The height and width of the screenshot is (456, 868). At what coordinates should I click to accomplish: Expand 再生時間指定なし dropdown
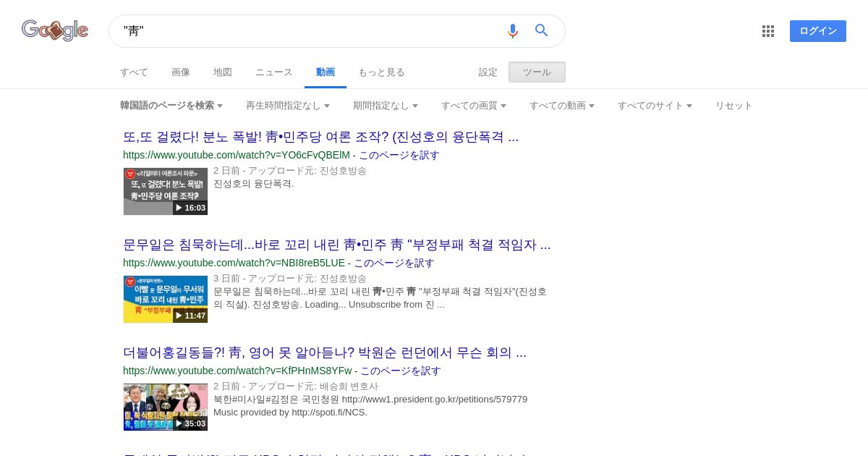(288, 106)
